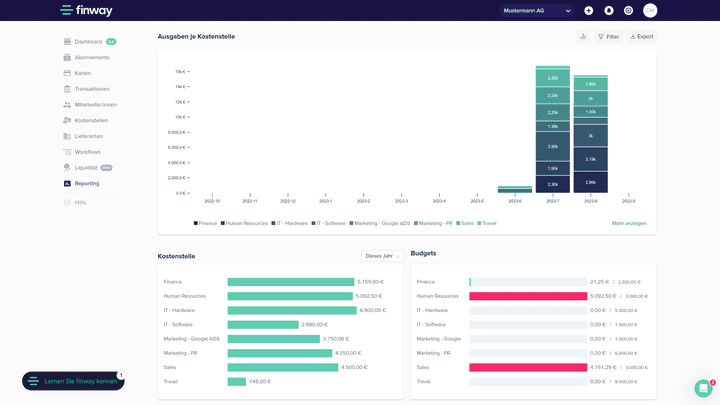Image resolution: width=720 pixels, height=405 pixels.
Task: Toggle Finance series in chart legend
Action: pos(206,223)
